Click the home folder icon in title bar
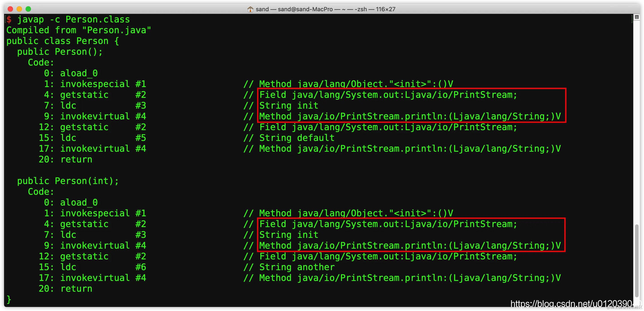644x311 pixels. [x=250, y=9]
